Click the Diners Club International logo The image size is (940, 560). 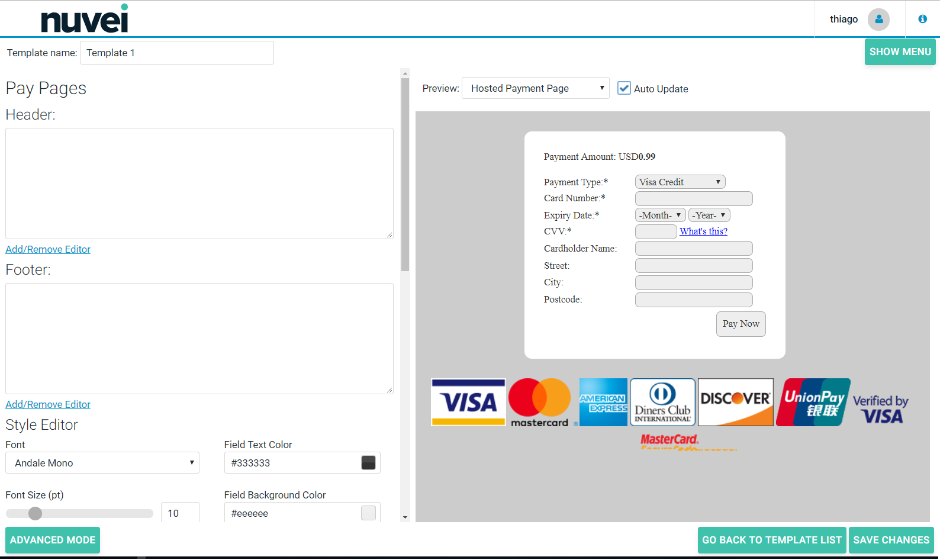662,403
